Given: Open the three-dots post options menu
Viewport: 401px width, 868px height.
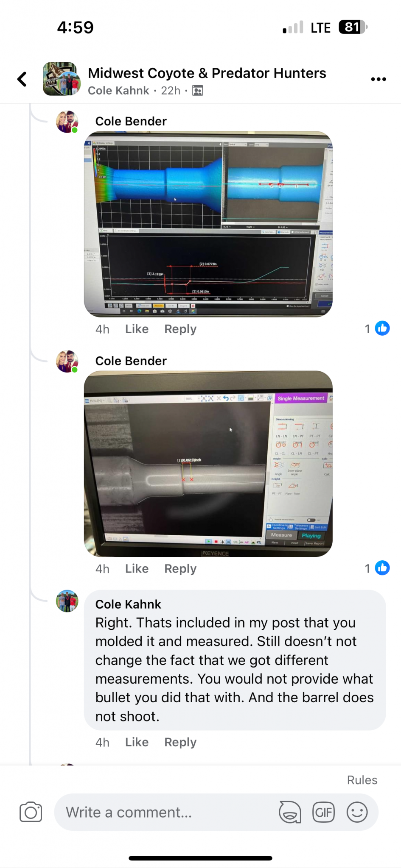Looking at the screenshot, I should (378, 79).
